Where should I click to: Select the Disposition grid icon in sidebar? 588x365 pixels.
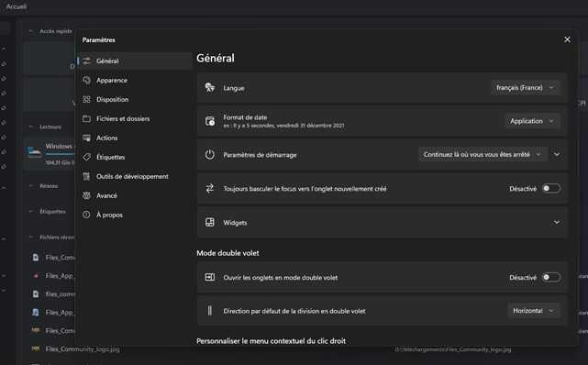pos(86,99)
